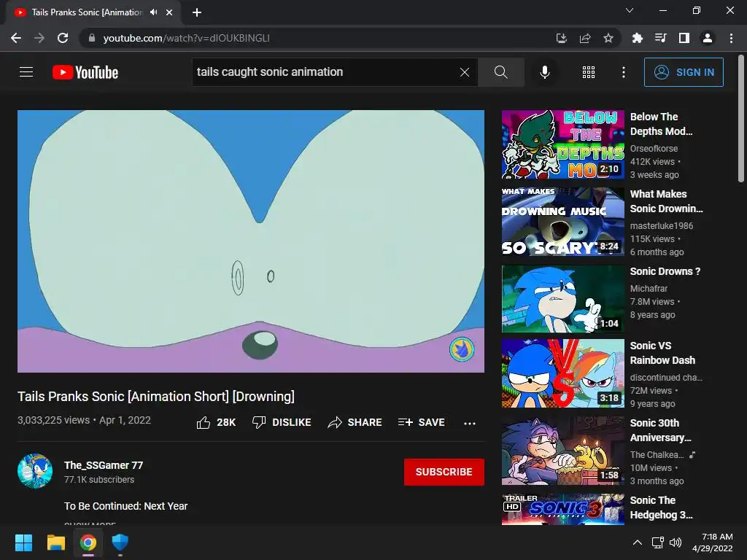Open Windows Security shield in the taskbar
The image size is (747, 560).
coord(120,542)
